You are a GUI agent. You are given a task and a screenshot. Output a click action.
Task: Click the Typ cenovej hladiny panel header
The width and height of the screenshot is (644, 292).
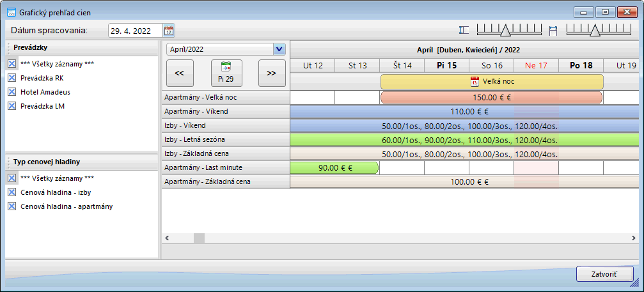click(82, 162)
